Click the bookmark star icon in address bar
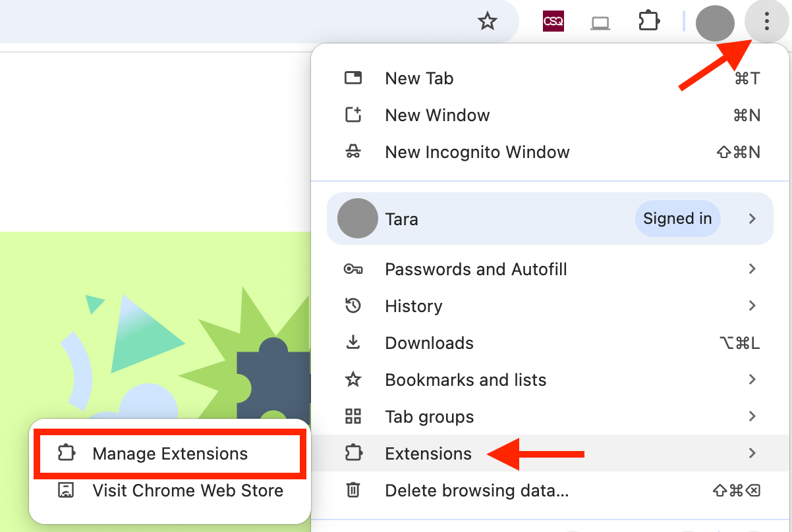The image size is (792, 532). (487, 22)
